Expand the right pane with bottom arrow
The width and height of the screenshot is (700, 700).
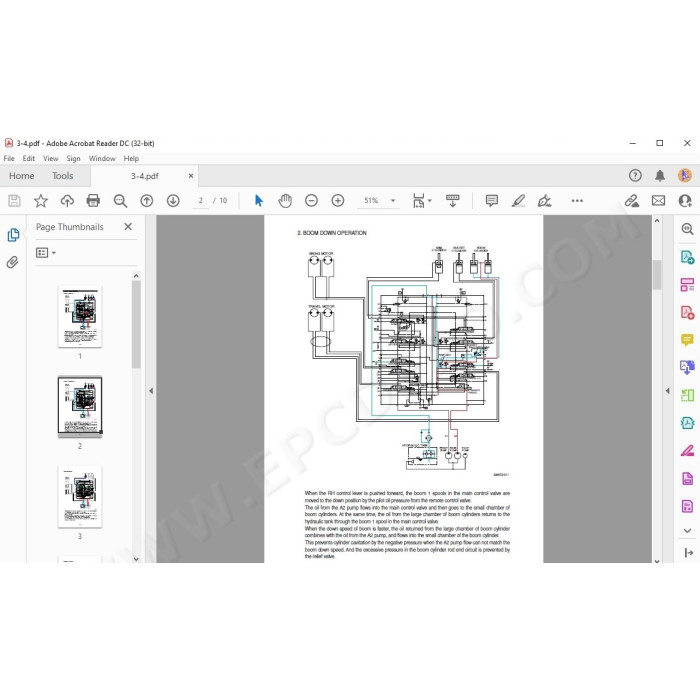click(688, 553)
